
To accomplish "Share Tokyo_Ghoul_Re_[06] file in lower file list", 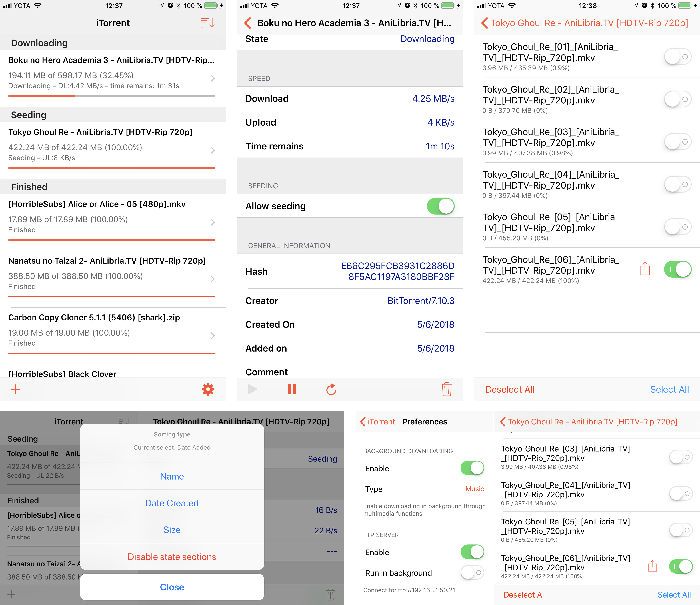I will pos(653,566).
